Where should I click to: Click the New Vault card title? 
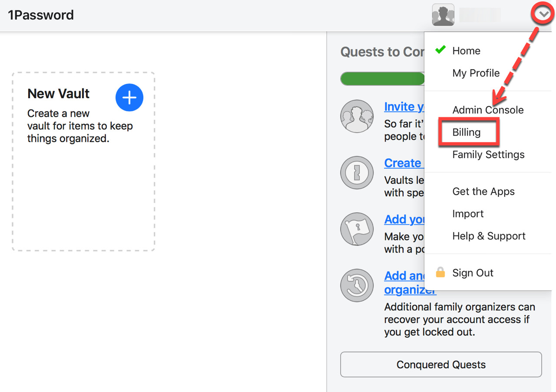pos(58,93)
